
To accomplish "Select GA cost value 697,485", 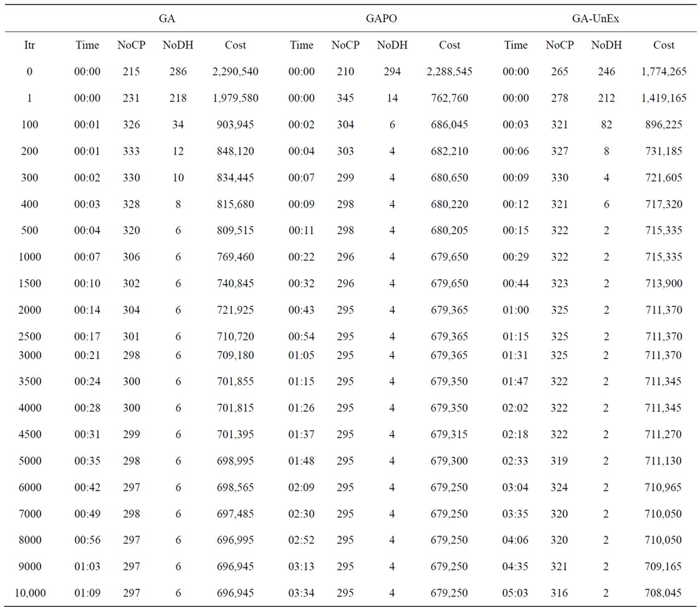I will [235, 514].
